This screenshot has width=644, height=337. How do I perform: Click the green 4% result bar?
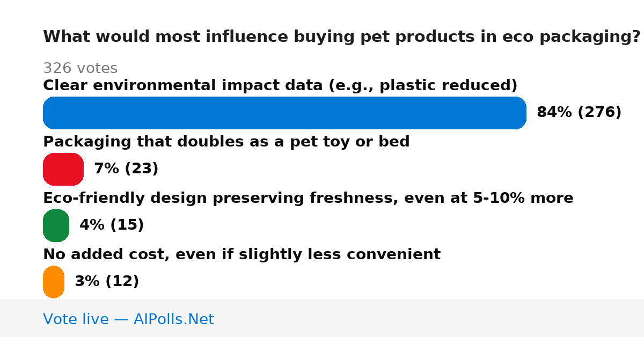[56, 225]
